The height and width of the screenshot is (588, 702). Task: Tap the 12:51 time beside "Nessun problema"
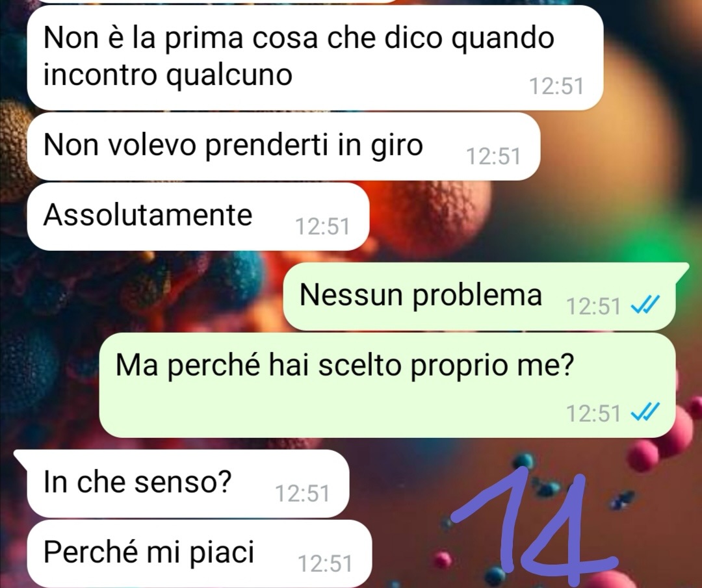click(593, 307)
